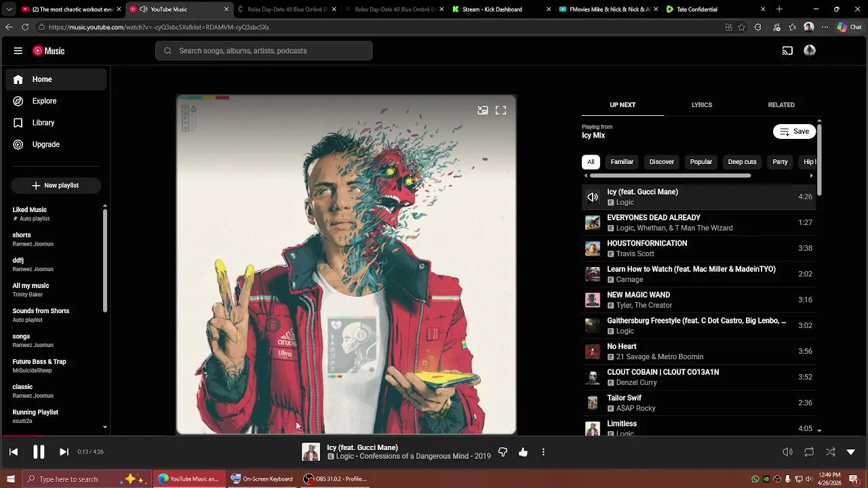Open more actions three-dot menu
Viewport: 868px width, 488px height.
[x=543, y=452]
